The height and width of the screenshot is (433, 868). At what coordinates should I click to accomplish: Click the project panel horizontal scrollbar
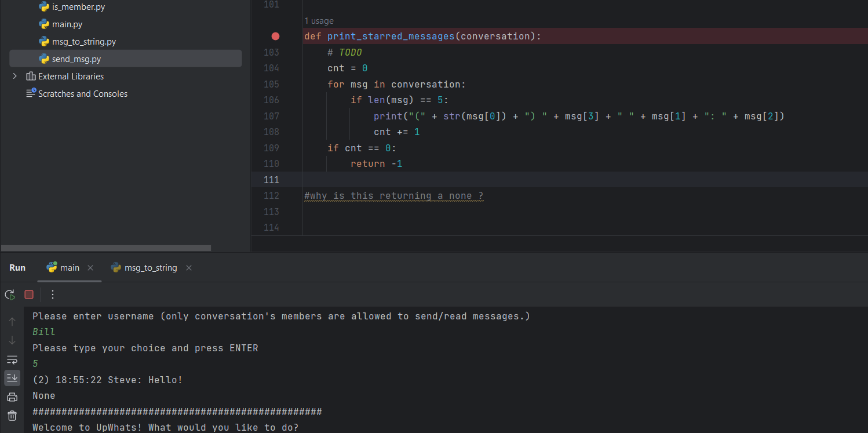[x=106, y=248]
